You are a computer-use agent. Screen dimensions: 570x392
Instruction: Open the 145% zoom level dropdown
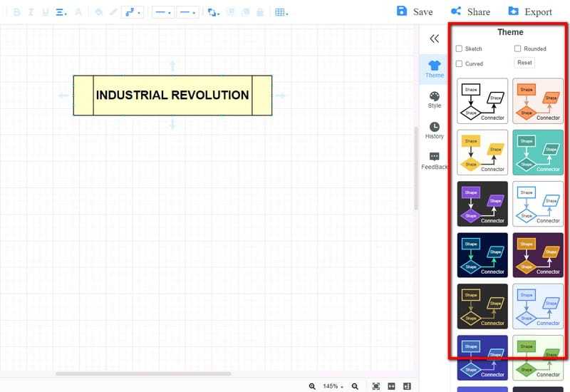coord(333,386)
